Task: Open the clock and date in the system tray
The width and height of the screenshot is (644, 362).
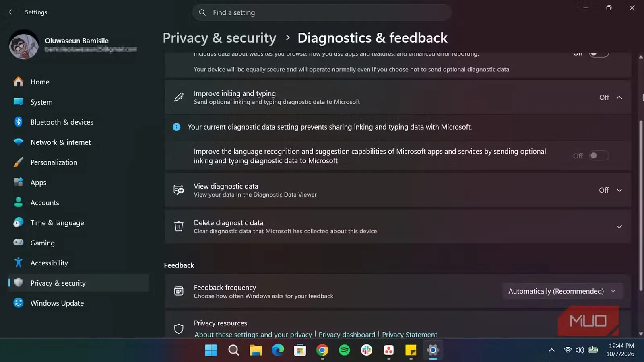Action: point(621,350)
